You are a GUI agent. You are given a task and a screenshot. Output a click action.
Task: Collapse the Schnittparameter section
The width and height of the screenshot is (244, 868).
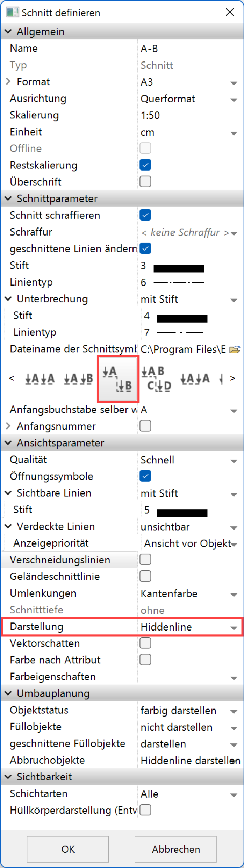click(7, 198)
